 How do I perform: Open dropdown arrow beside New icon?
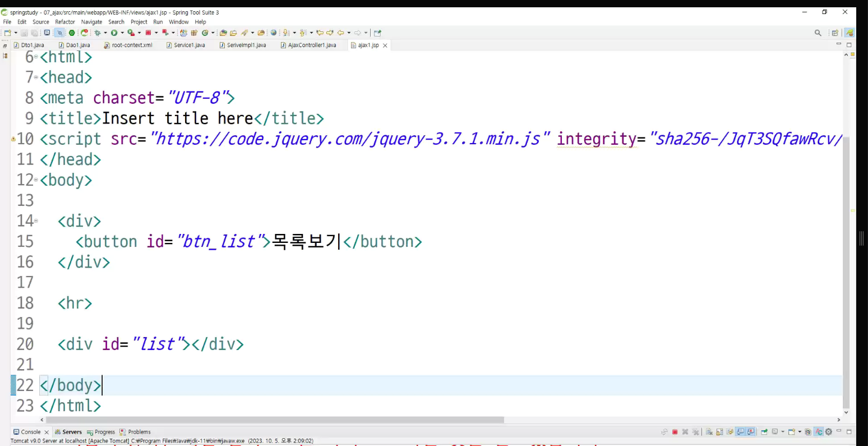click(x=16, y=33)
